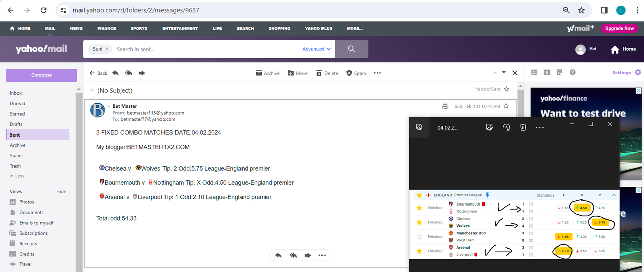Open See more menu in photo viewer
The height and width of the screenshot is (272, 644).
(540, 127)
